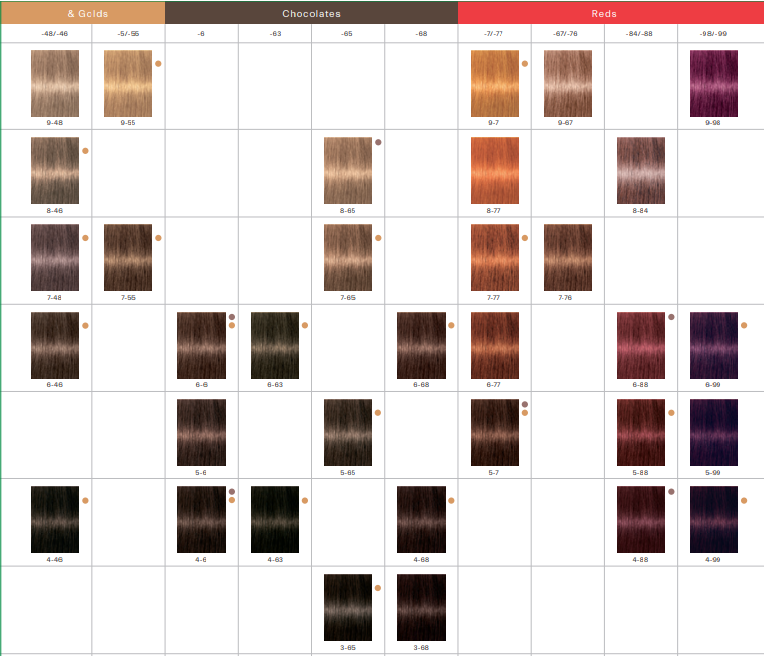This screenshot has height=656, width=764.
Task: Click the orange dot beside swatch 9-55
Action: click(x=158, y=63)
